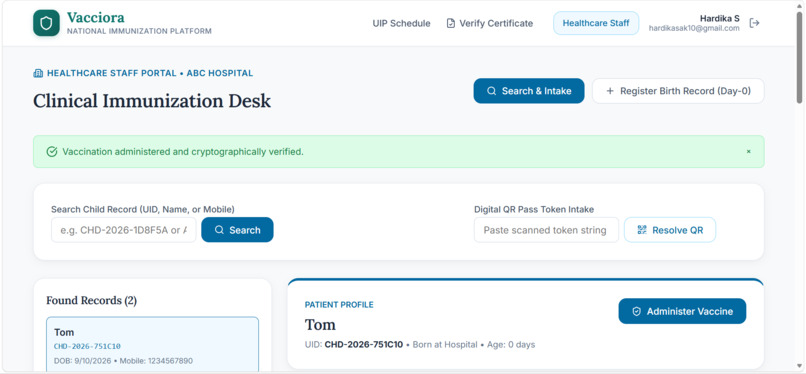806x374 pixels.
Task: Click the Resolve QR button
Action: [670, 230]
